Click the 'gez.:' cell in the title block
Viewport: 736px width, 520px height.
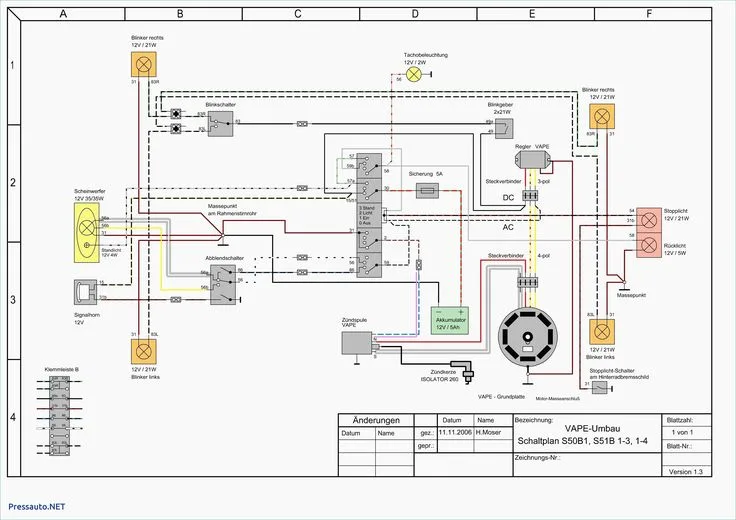(x=426, y=432)
